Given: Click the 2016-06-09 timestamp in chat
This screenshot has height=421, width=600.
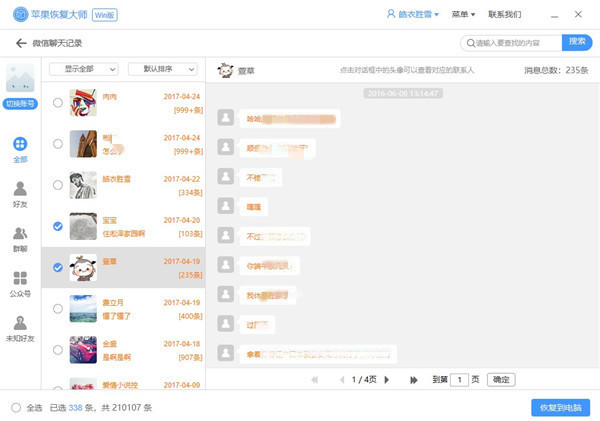Looking at the screenshot, I should point(403,93).
